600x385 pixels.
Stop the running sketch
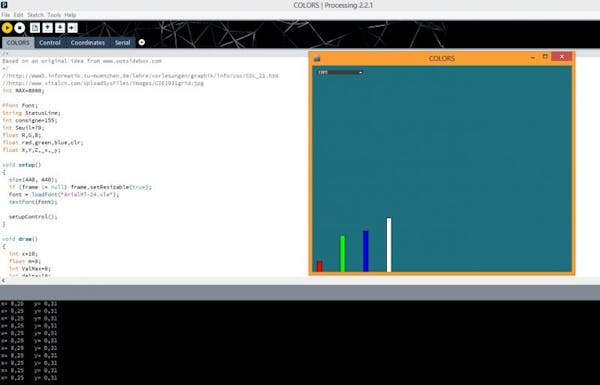[20, 28]
